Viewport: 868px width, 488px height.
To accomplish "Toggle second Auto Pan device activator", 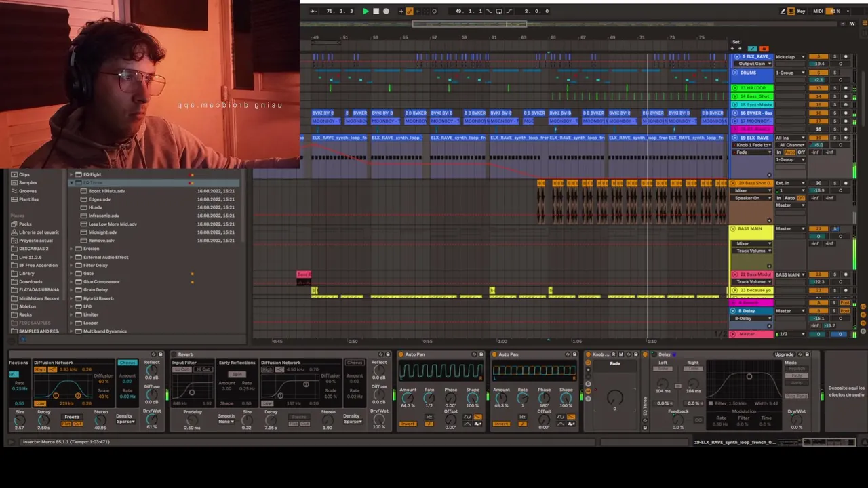I will (494, 354).
